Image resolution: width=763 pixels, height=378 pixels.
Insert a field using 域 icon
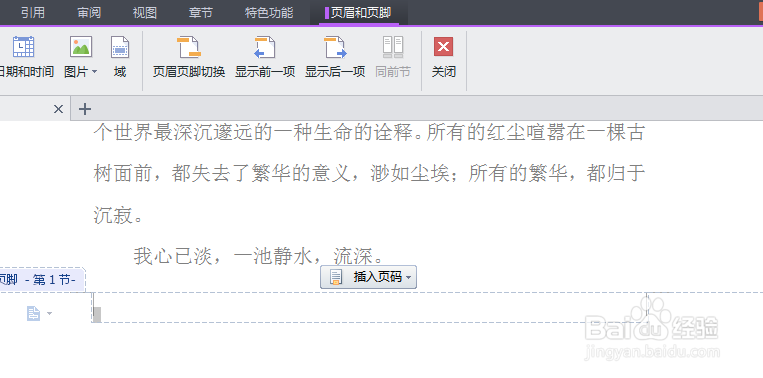[120, 47]
